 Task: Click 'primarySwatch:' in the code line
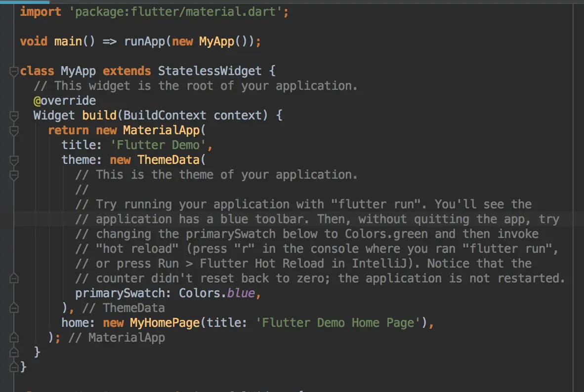point(123,293)
